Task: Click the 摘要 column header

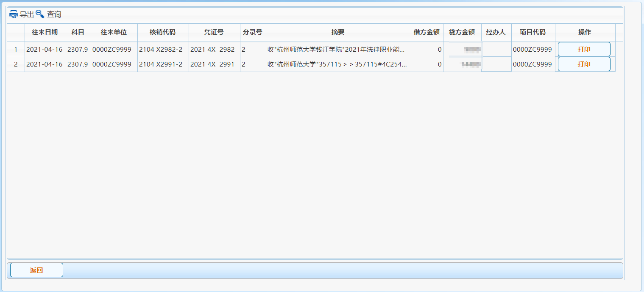Action: (338, 32)
